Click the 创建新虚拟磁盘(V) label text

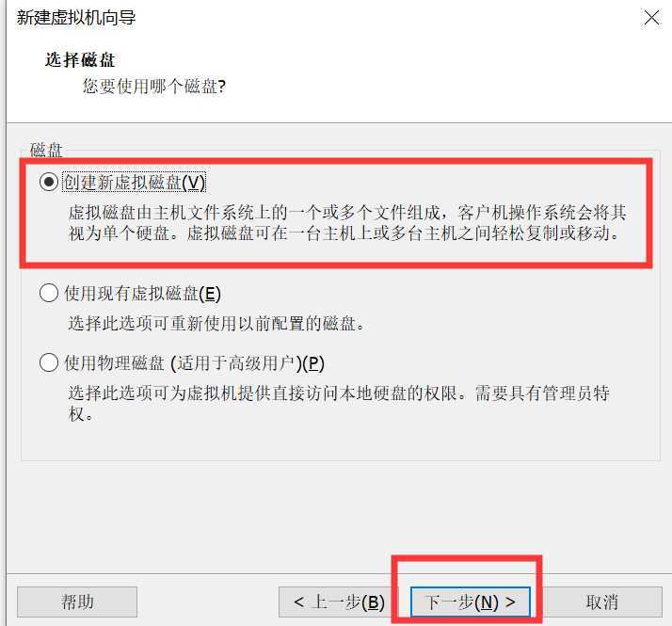coord(135,183)
